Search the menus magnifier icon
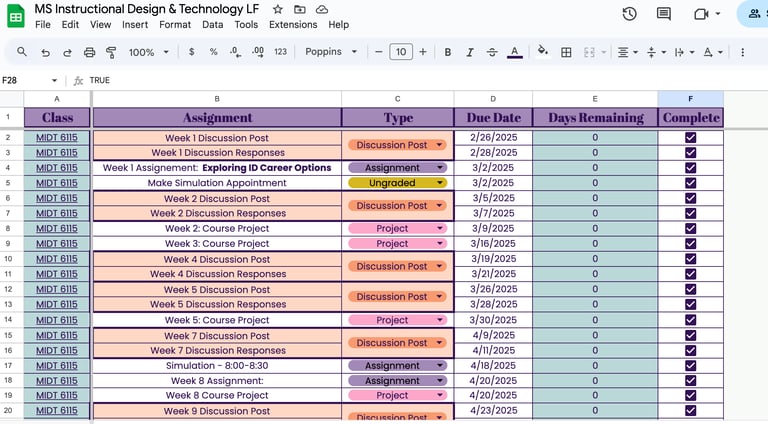768x424 pixels. [22, 51]
